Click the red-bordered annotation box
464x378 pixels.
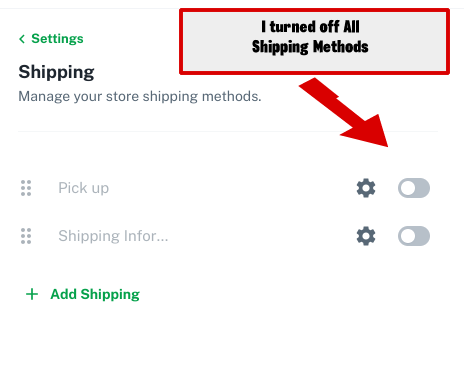(x=314, y=41)
